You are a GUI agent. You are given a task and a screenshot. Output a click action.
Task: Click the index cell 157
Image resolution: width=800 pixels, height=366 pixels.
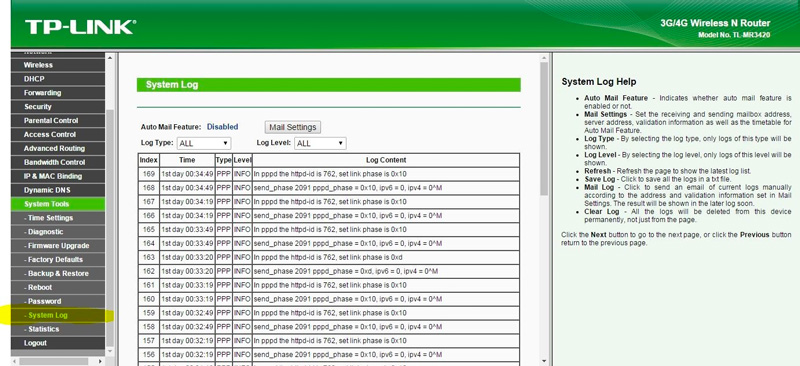[148, 340]
